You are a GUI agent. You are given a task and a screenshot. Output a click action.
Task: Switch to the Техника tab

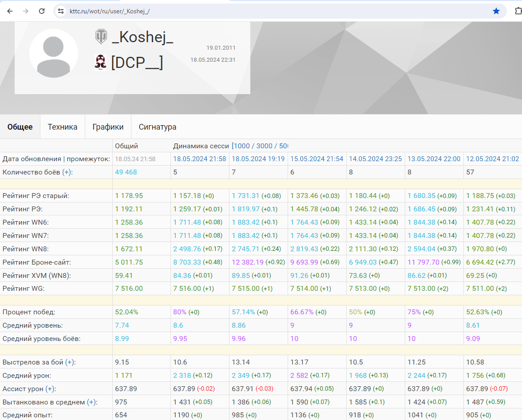[63, 127]
